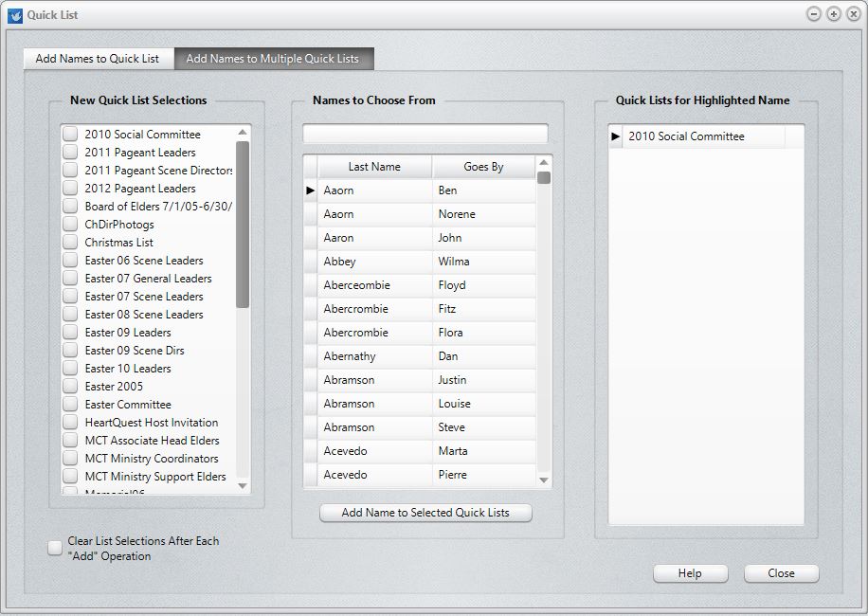Enable Easter 08 Scene Leaders checkbox
Image resolution: width=868 pixels, height=616 pixels.
click(x=70, y=315)
